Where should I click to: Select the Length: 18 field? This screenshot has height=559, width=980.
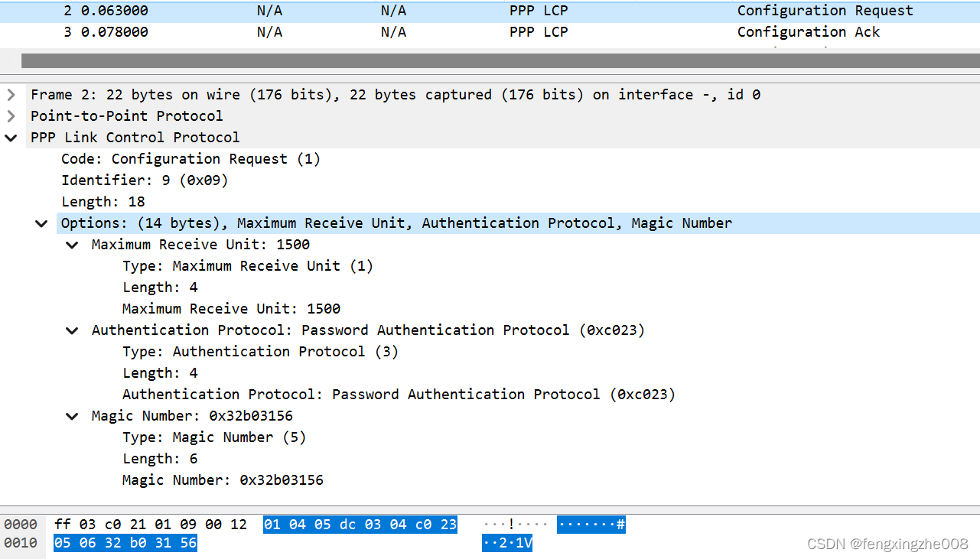(x=103, y=202)
